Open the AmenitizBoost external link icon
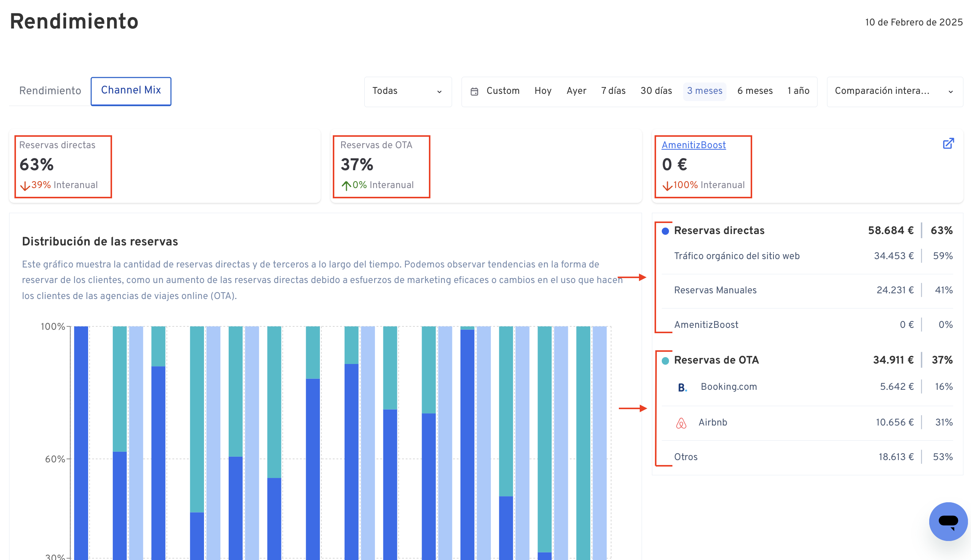971x560 pixels. pos(948,144)
